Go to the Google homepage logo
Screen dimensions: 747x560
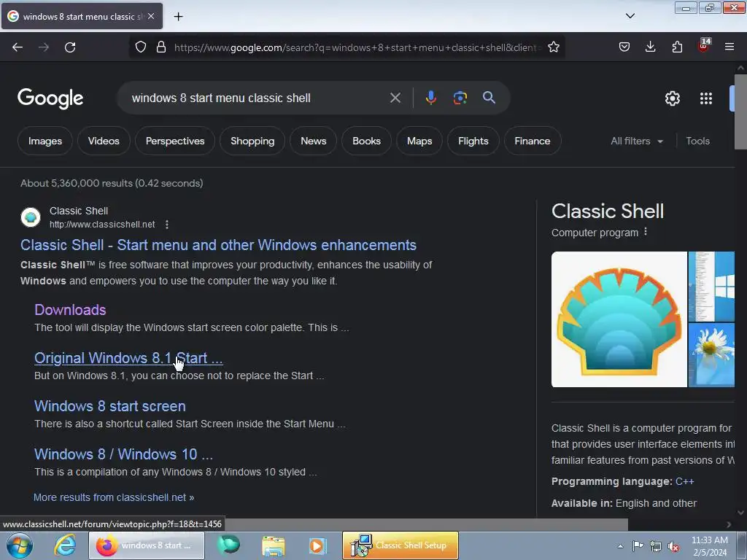click(50, 98)
